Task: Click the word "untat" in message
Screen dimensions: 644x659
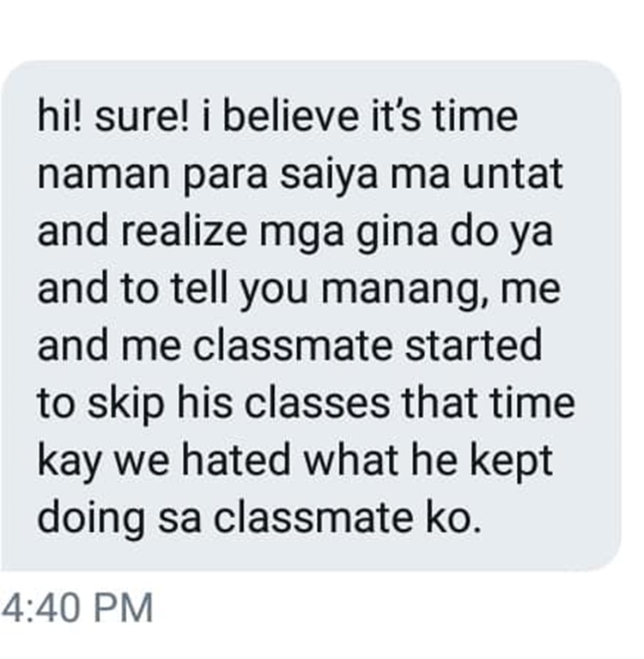Action: pos(513,174)
